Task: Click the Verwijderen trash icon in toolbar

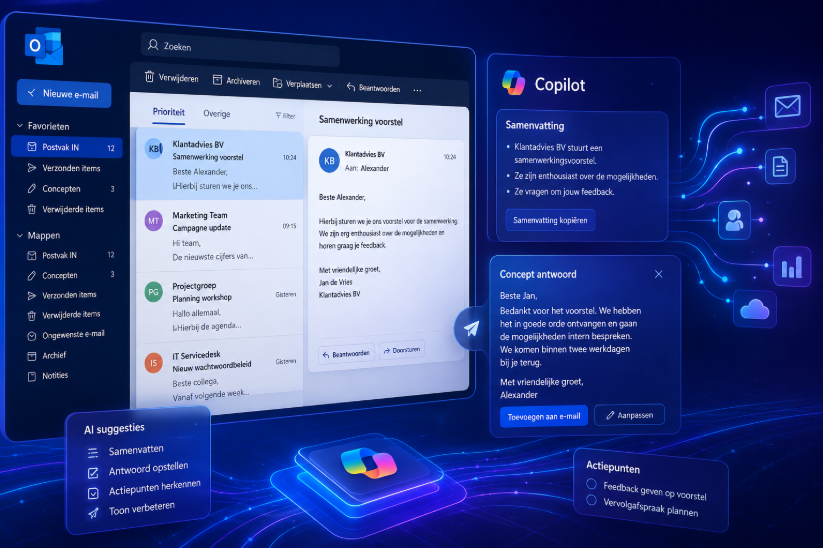Action: click(x=149, y=77)
